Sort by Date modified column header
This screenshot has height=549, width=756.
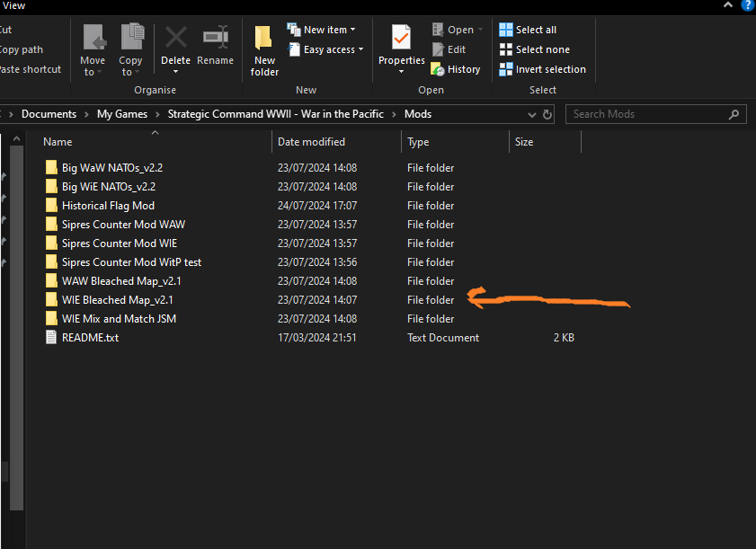click(311, 142)
